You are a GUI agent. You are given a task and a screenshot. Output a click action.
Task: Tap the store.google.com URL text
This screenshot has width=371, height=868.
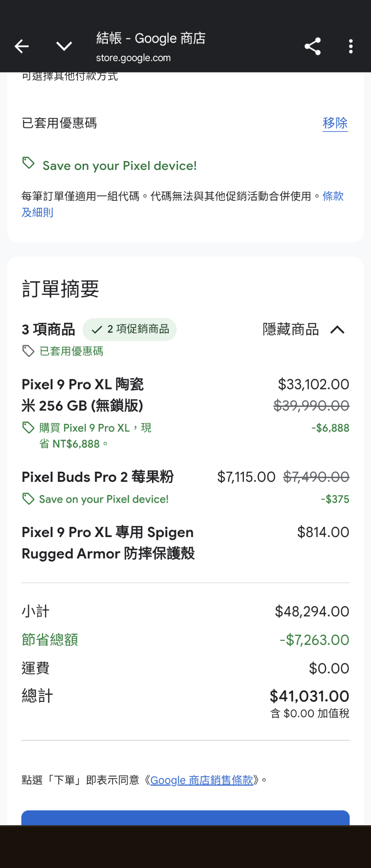tap(133, 58)
